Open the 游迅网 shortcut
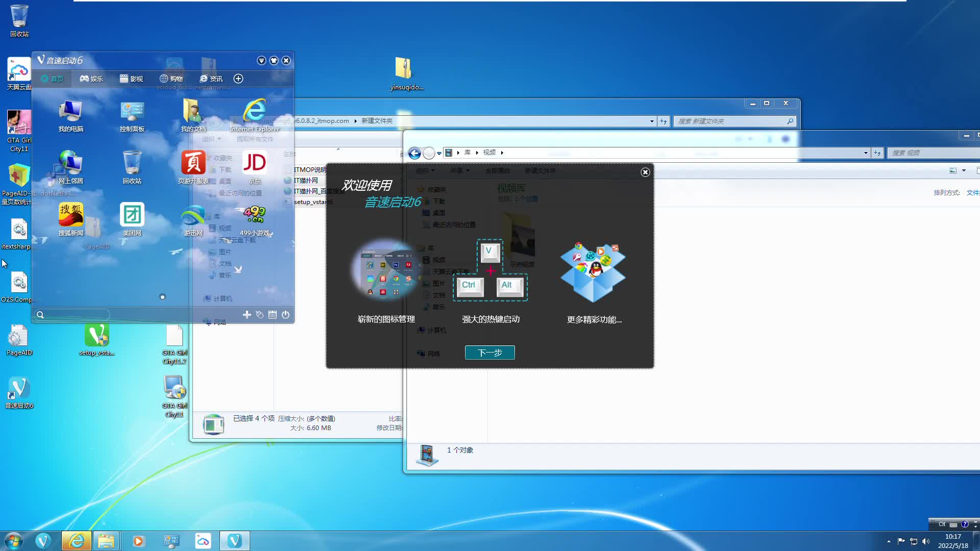980x551 pixels. click(x=193, y=220)
